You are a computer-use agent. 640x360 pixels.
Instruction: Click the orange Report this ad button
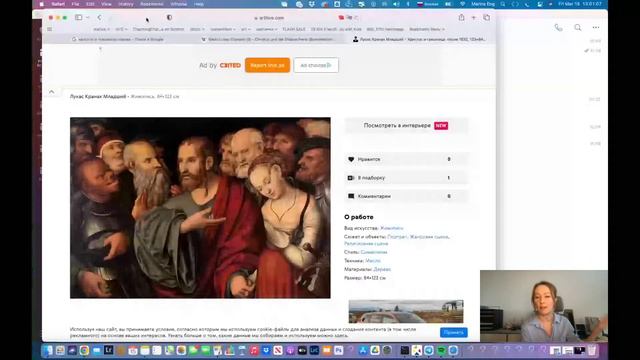click(267, 65)
